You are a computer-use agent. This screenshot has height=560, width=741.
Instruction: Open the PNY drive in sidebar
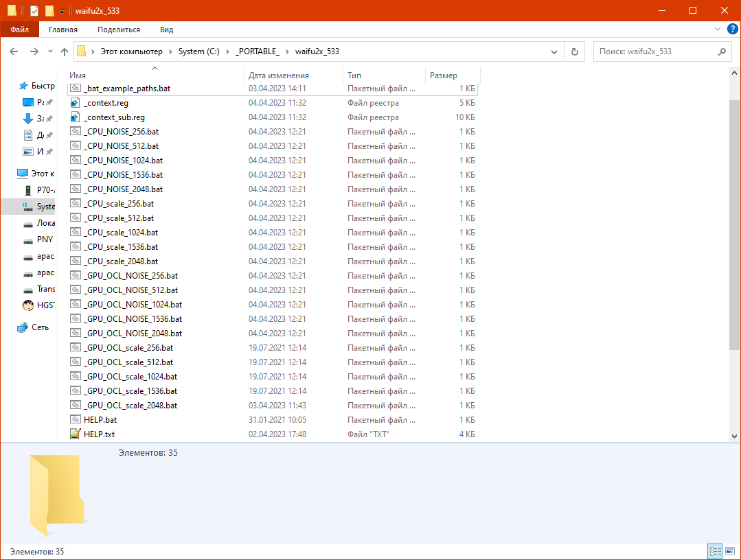(38, 240)
